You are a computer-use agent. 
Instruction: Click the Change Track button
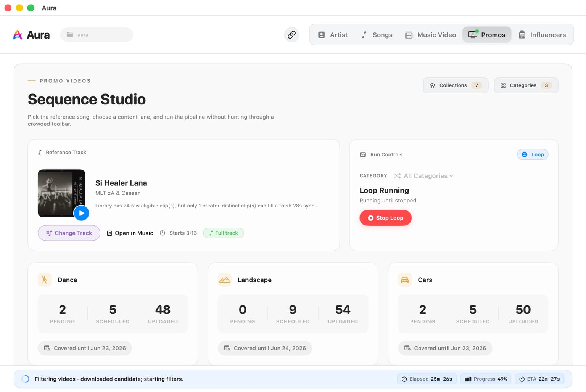[69, 233]
